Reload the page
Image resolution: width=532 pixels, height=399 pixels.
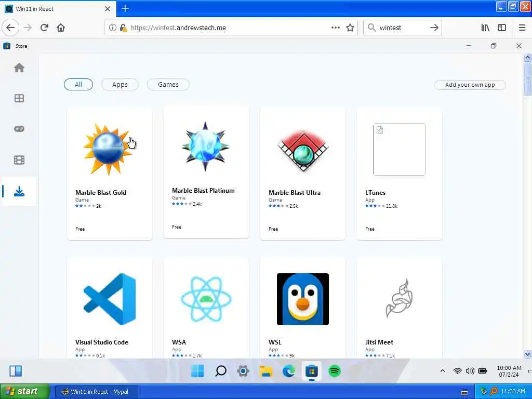44,28
